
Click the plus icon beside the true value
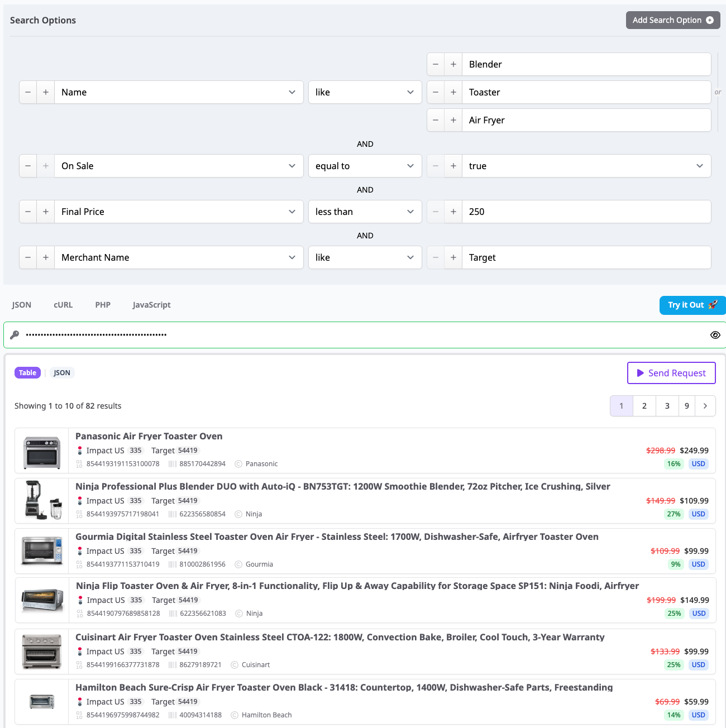(x=453, y=166)
